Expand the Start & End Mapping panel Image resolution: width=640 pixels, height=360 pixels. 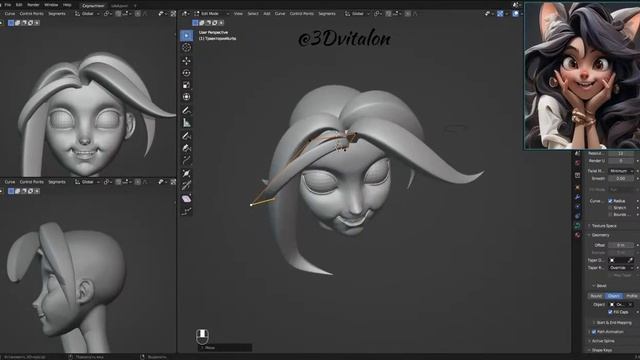pyautogui.click(x=613, y=322)
